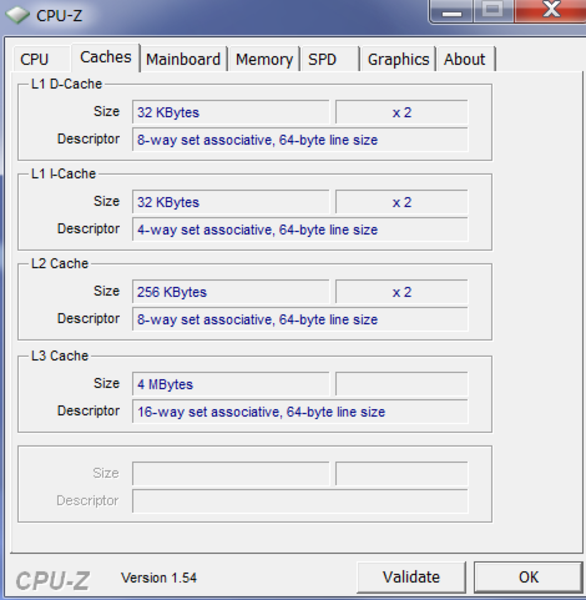The width and height of the screenshot is (586, 600).
Task: Click the L2 Cache x 2 multiplier field
Action: pos(402,292)
